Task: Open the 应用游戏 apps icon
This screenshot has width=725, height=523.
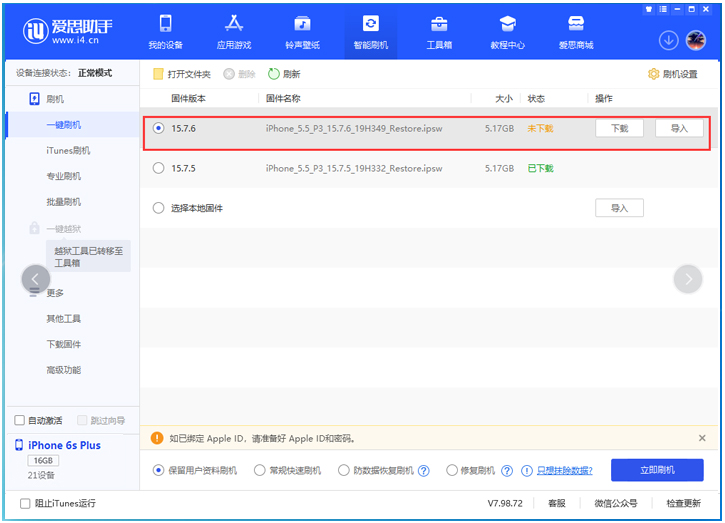Action: point(234,24)
